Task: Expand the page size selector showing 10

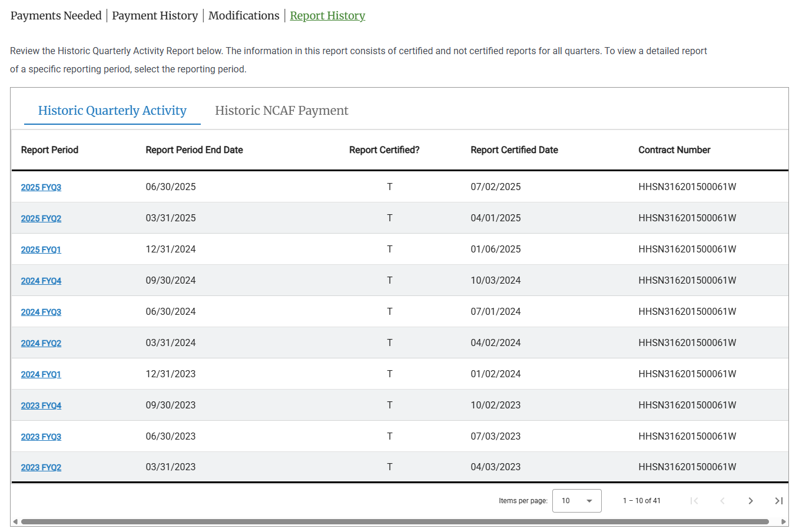Action: pyautogui.click(x=576, y=501)
